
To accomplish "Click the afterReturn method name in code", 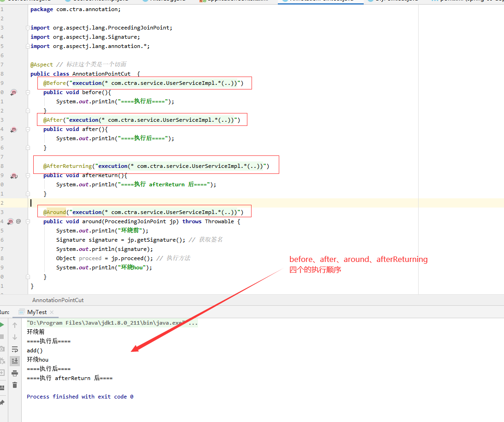I will [x=100, y=175].
